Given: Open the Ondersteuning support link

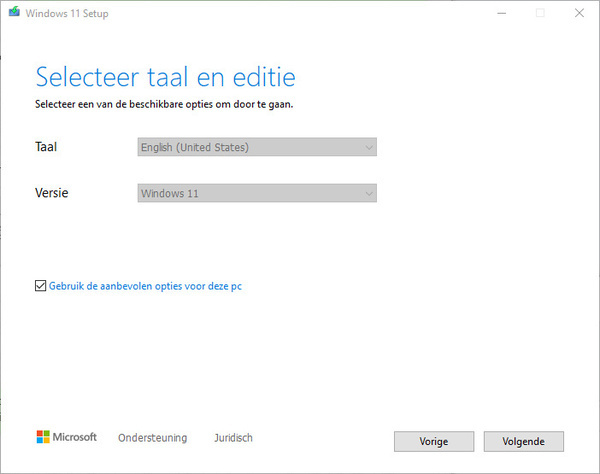Looking at the screenshot, I should click(x=153, y=438).
